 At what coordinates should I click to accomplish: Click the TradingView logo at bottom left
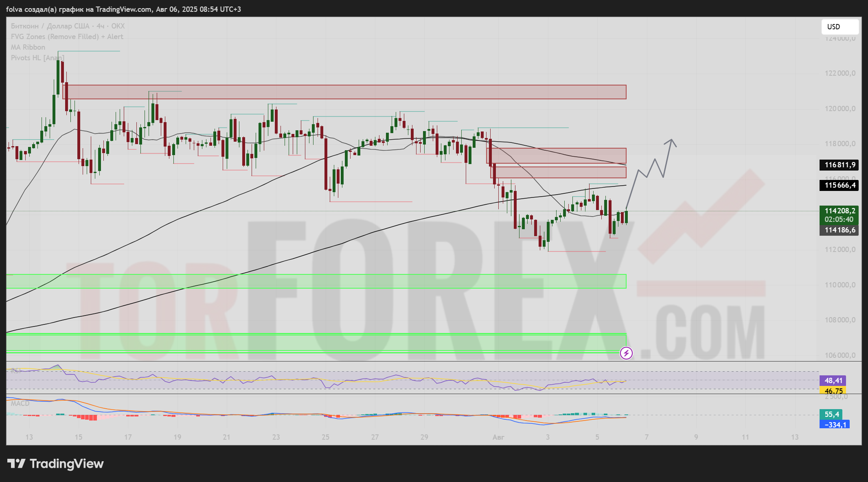coord(55,464)
